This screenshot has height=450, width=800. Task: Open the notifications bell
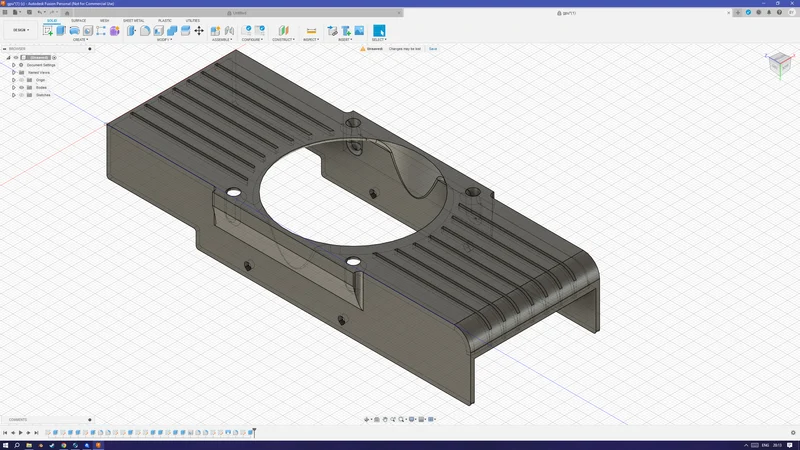click(x=769, y=13)
